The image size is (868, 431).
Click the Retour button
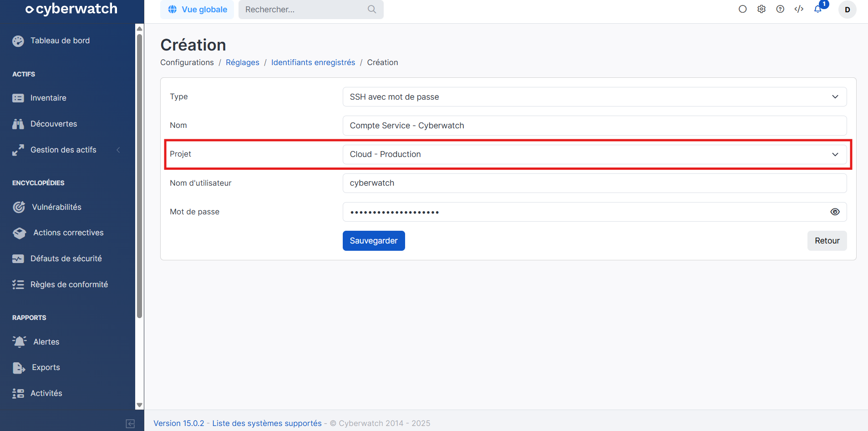coord(827,241)
